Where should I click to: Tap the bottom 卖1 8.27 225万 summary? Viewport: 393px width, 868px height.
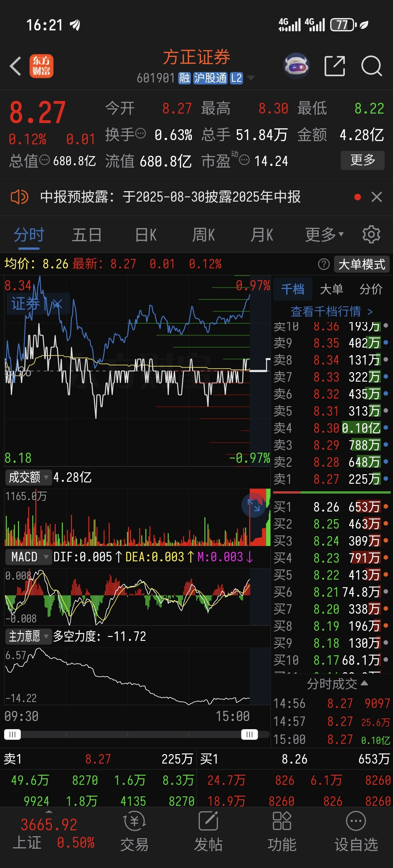coord(98,759)
